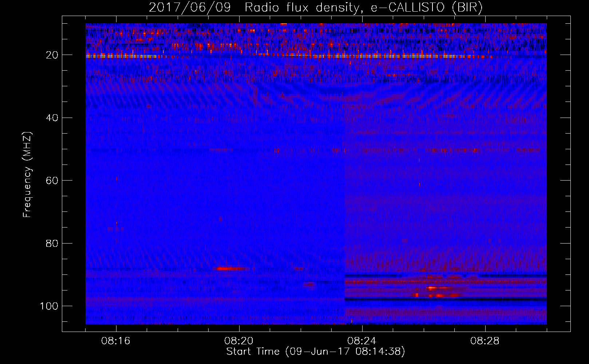Click the plot title "Radio flux density, e-CALLISTO (BIR)"
The width and height of the screenshot is (589, 364).
[363, 8]
